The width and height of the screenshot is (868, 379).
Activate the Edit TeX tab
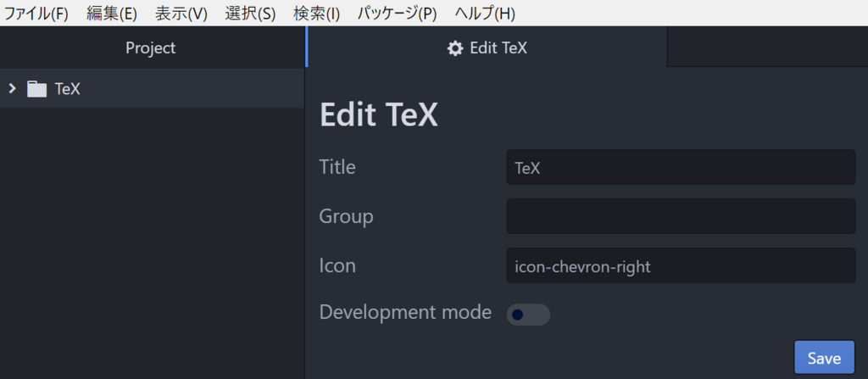[x=487, y=47]
